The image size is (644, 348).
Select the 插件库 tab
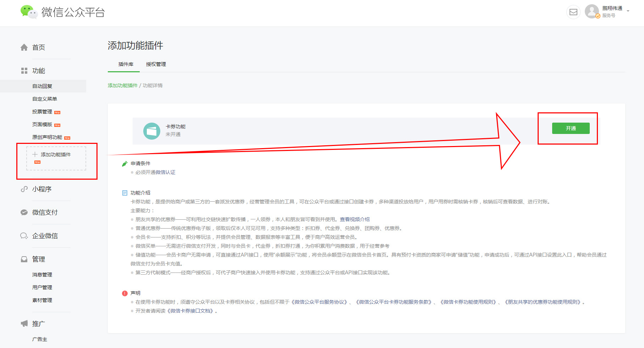tap(126, 64)
